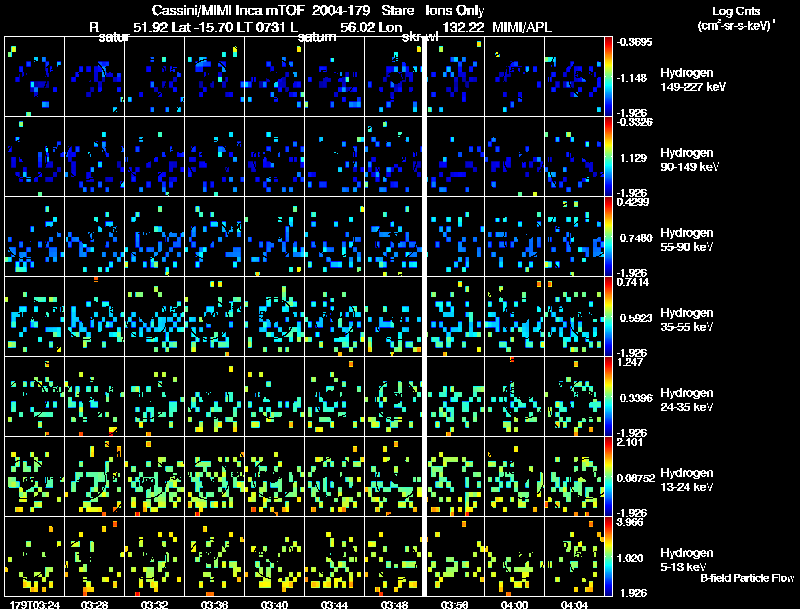The image size is (800, 609).
Task: Click the 03:40 time axis label
Action: 274,604
